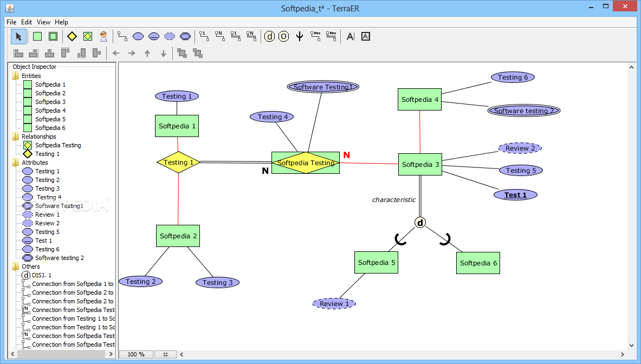Select Review 1 in the Attributes tree
This screenshot has width=641, height=364.
48,214
